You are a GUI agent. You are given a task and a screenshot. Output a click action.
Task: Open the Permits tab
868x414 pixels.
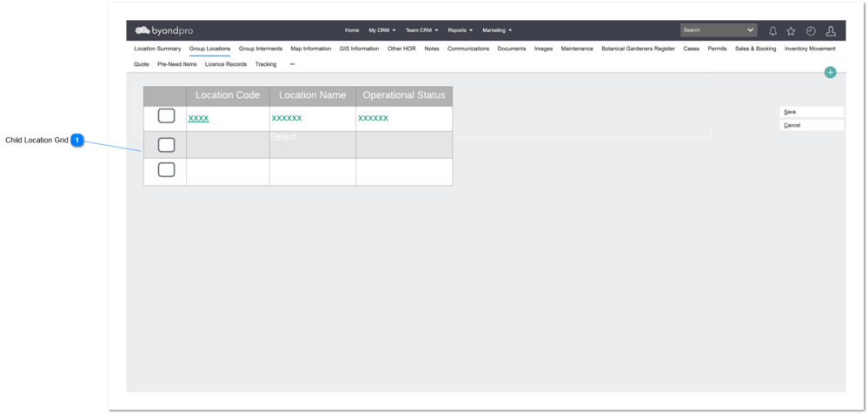pyautogui.click(x=717, y=49)
